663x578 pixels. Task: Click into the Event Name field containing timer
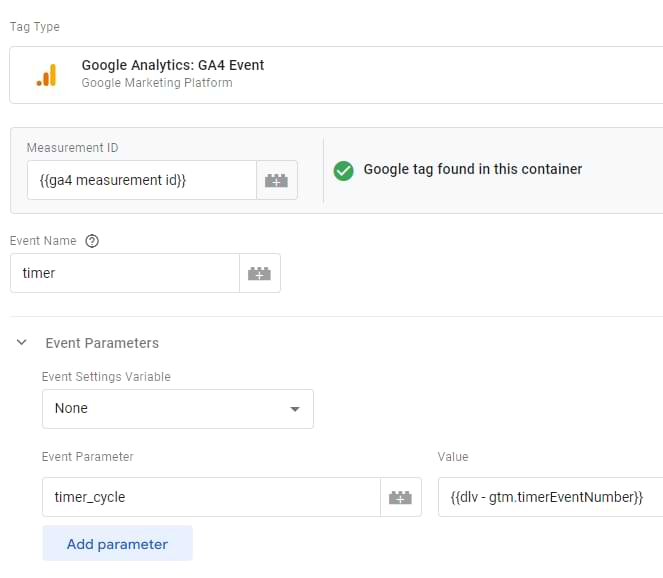pos(124,273)
